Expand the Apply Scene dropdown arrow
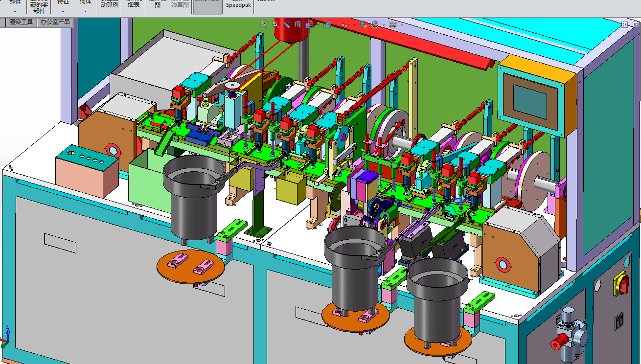The image size is (641, 364). click(384, 25)
